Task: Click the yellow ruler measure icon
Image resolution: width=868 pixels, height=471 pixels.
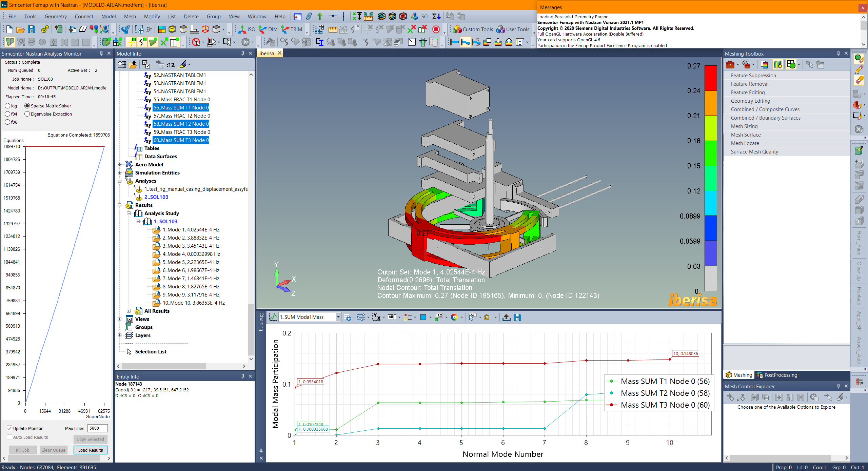Action: (x=333, y=29)
